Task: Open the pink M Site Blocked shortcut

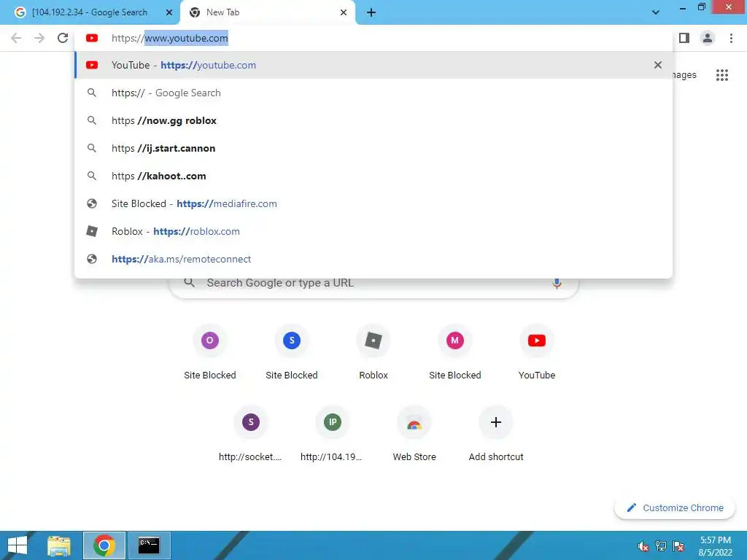Action: 455,352
